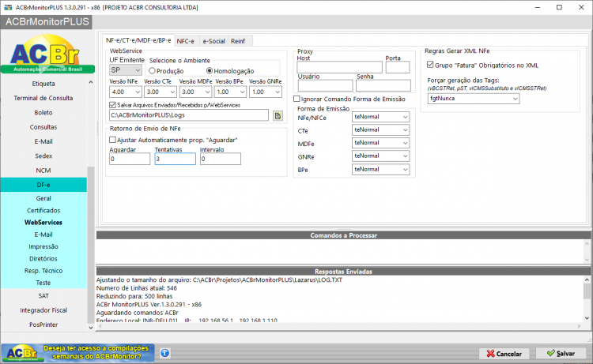593x364 pixels.
Task: Open SAT in the sidebar
Action: (x=43, y=296)
